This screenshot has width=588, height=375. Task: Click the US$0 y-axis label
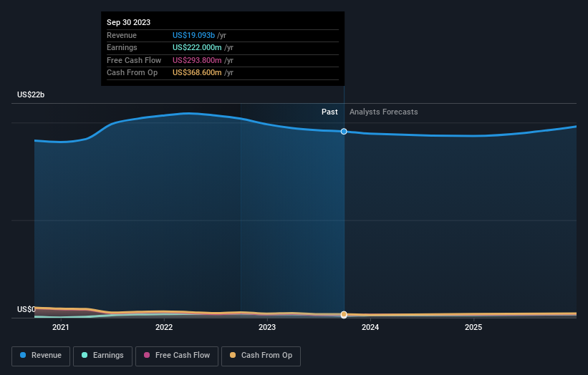pos(26,309)
